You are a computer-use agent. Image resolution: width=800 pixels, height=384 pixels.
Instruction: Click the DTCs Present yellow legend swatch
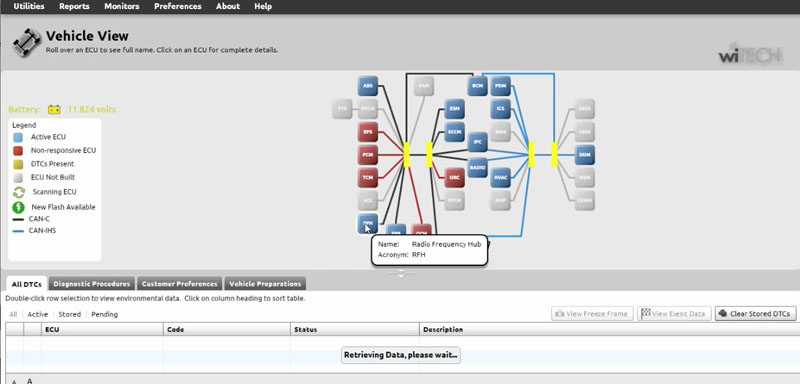[x=18, y=164]
